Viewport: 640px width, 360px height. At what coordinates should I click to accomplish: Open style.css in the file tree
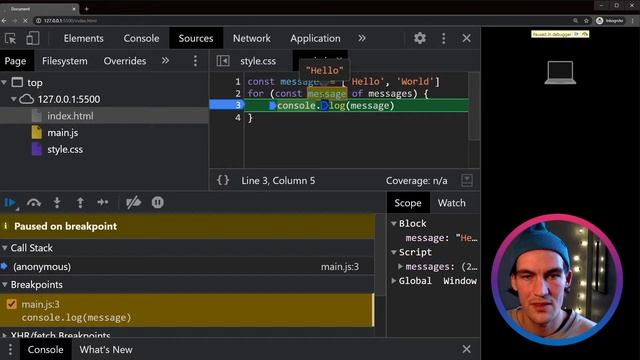[65, 149]
